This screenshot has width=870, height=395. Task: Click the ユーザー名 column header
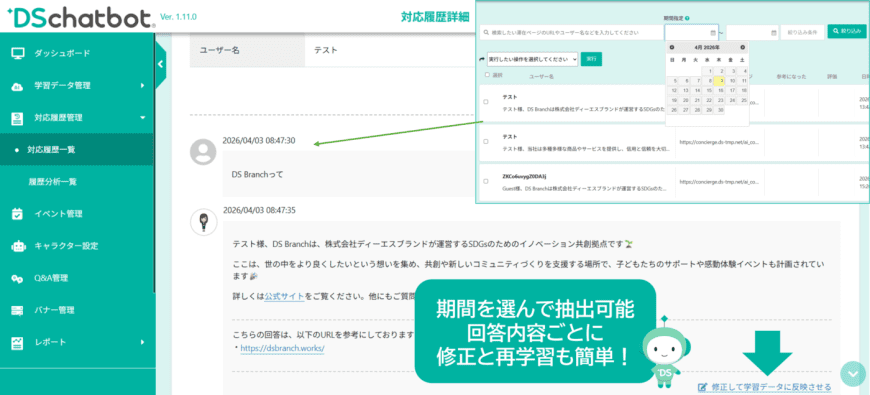click(541, 76)
